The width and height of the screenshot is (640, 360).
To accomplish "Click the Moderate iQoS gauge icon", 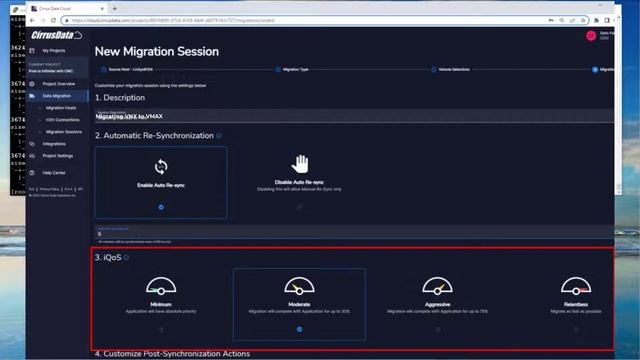I will tap(299, 286).
